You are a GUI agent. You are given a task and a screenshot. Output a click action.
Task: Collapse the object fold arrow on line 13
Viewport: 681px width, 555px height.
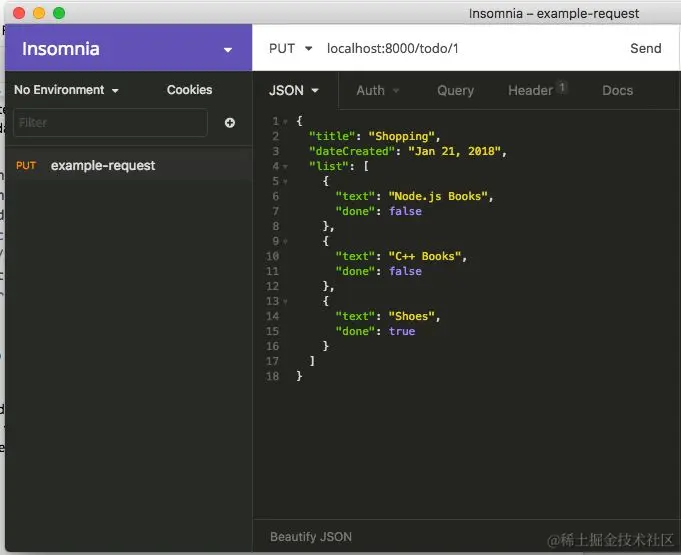tap(285, 301)
